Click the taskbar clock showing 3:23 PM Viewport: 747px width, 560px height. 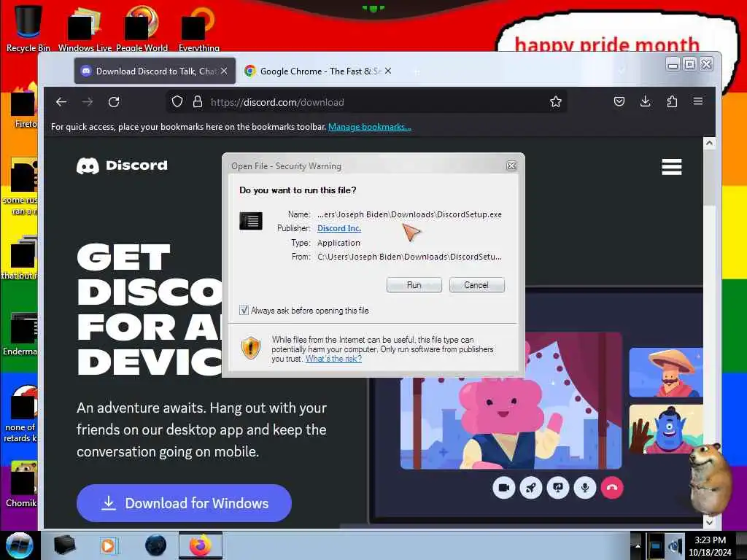pos(710,546)
